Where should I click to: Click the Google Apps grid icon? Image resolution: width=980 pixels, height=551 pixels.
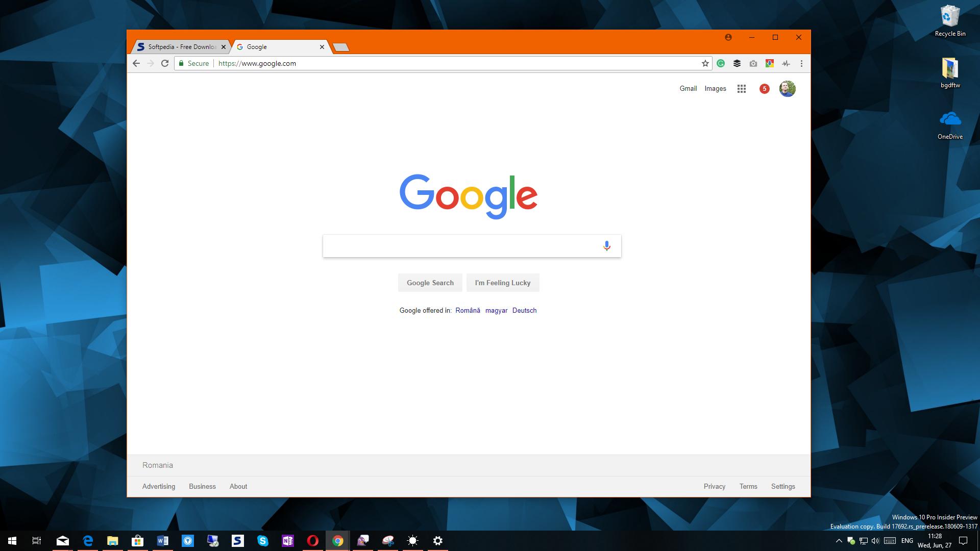point(741,88)
